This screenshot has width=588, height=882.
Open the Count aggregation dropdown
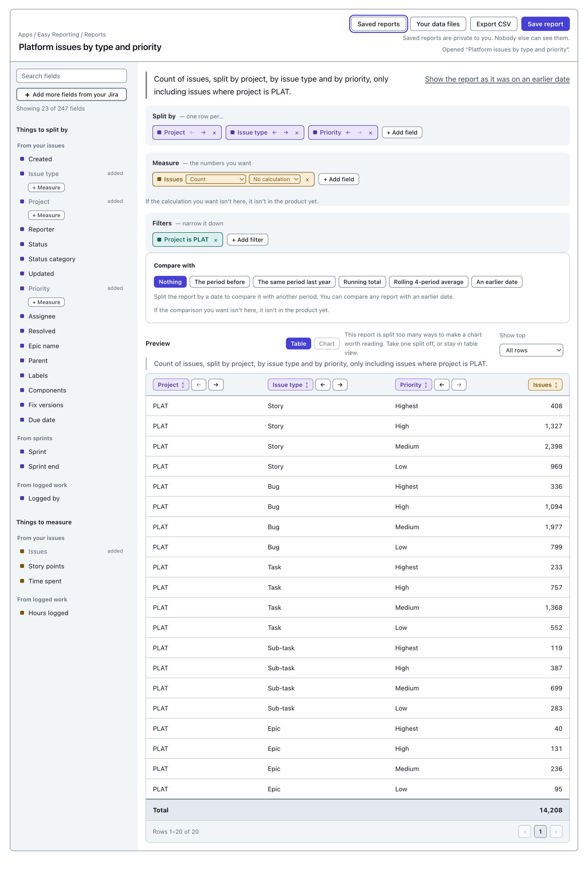pyautogui.click(x=216, y=179)
